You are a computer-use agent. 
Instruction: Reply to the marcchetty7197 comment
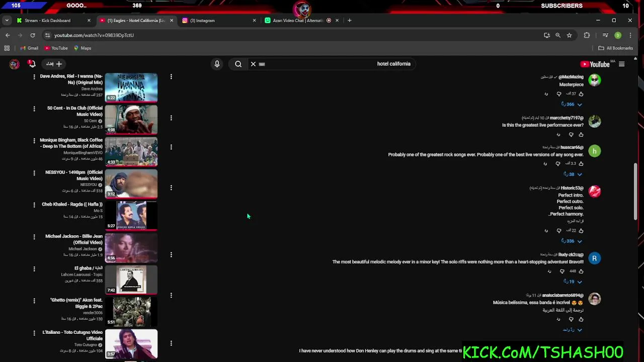click(x=558, y=135)
